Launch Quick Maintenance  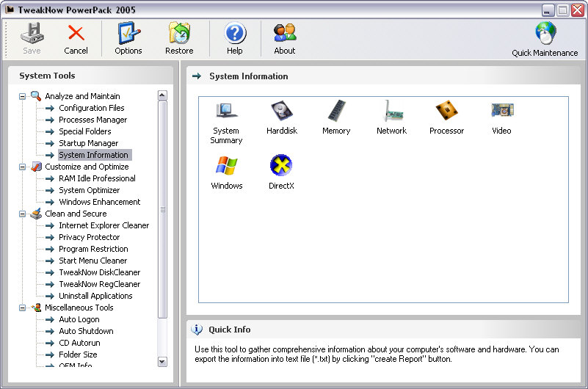tap(545, 33)
